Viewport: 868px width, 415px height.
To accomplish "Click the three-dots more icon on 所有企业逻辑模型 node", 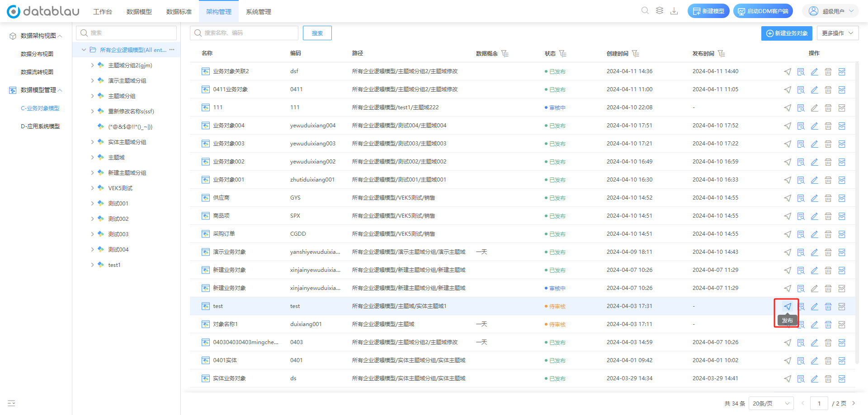I will [x=172, y=50].
